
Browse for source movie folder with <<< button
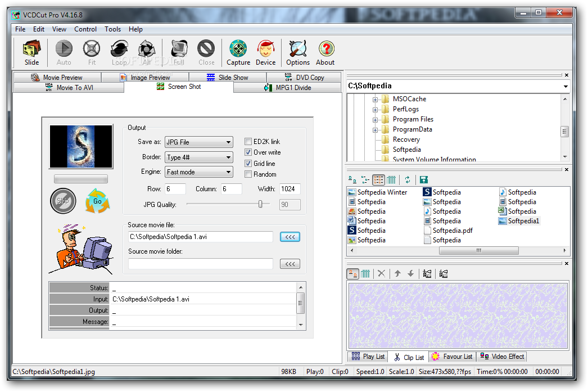click(x=290, y=264)
